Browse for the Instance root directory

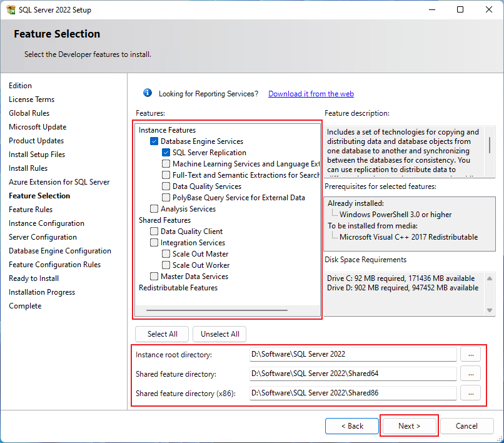(x=471, y=355)
